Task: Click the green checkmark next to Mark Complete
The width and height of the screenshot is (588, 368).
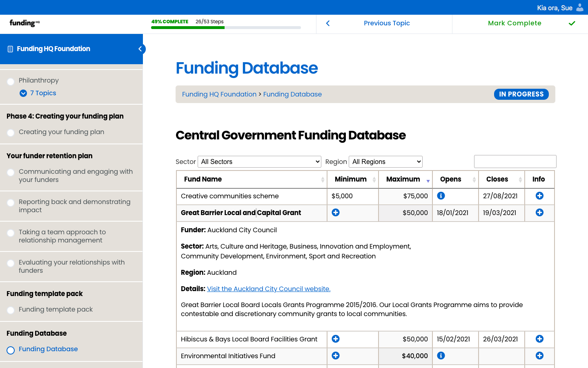Action: point(572,23)
